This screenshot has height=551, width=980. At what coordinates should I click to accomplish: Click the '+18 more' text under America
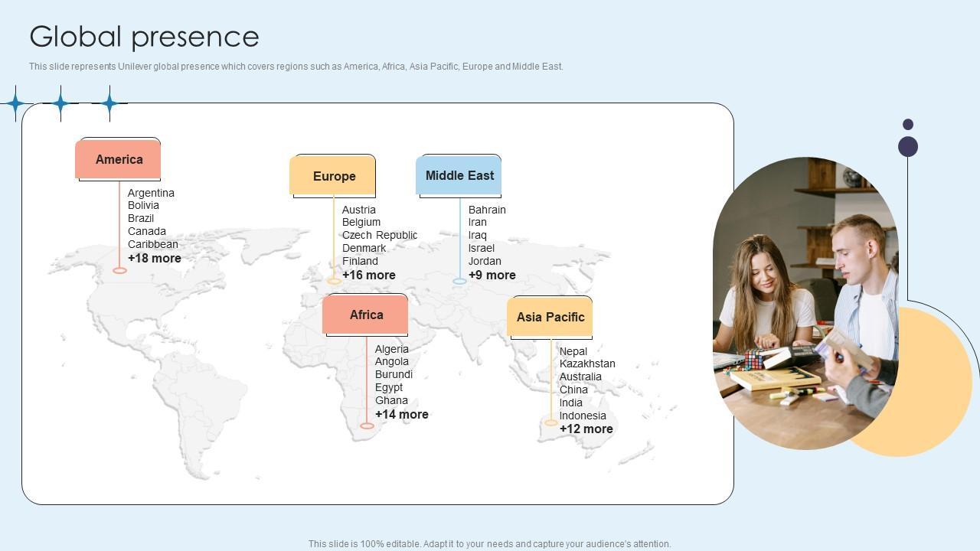(155, 259)
